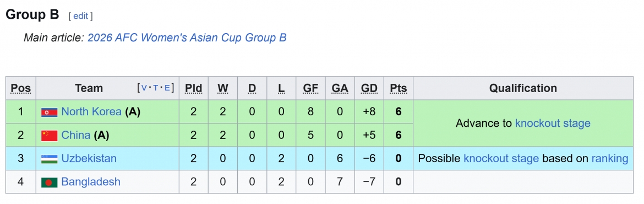Open the Uzbekistan team link
Viewport: 644px width, 204px height.
(89, 158)
